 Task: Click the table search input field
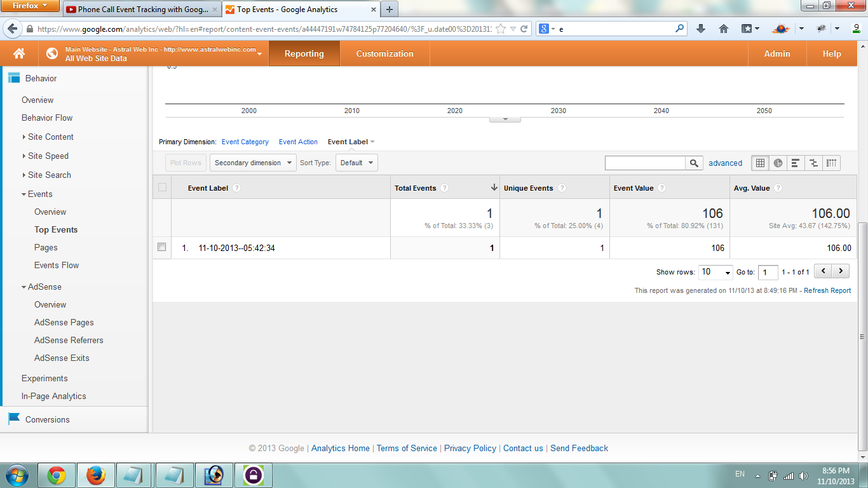645,163
